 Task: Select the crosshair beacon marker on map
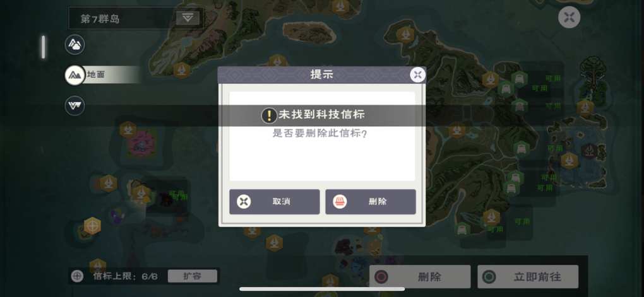(92, 226)
